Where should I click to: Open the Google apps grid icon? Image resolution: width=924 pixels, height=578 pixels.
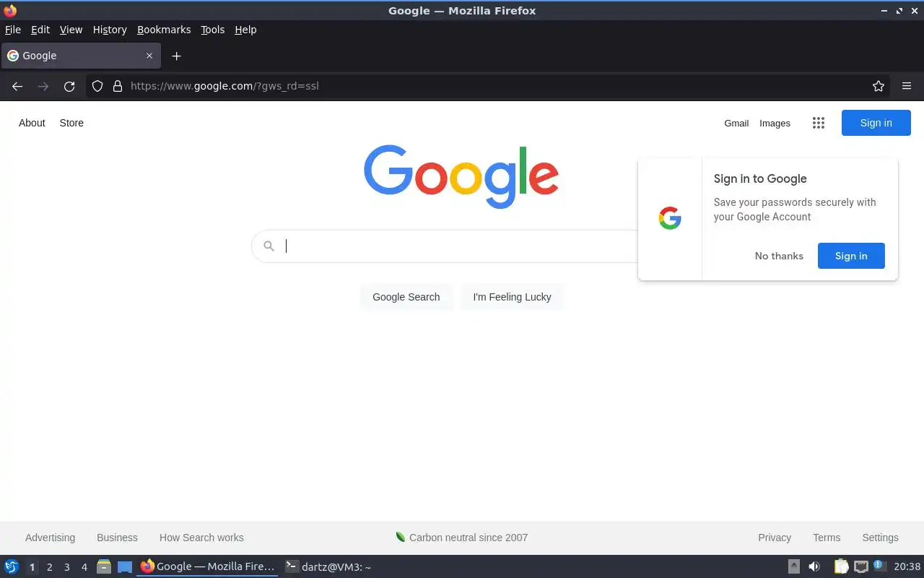(818, 123)
